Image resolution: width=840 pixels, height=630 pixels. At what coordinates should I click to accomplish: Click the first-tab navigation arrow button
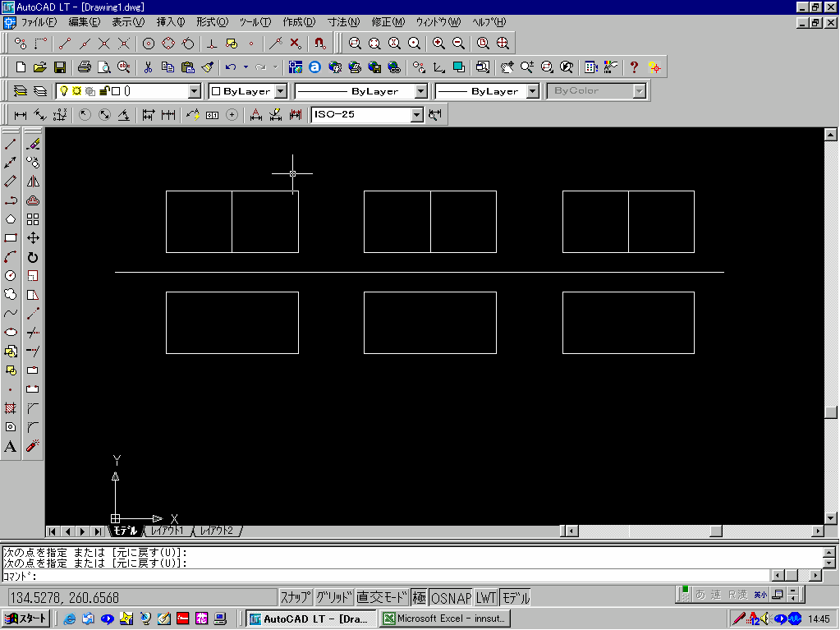coord(52,531)
